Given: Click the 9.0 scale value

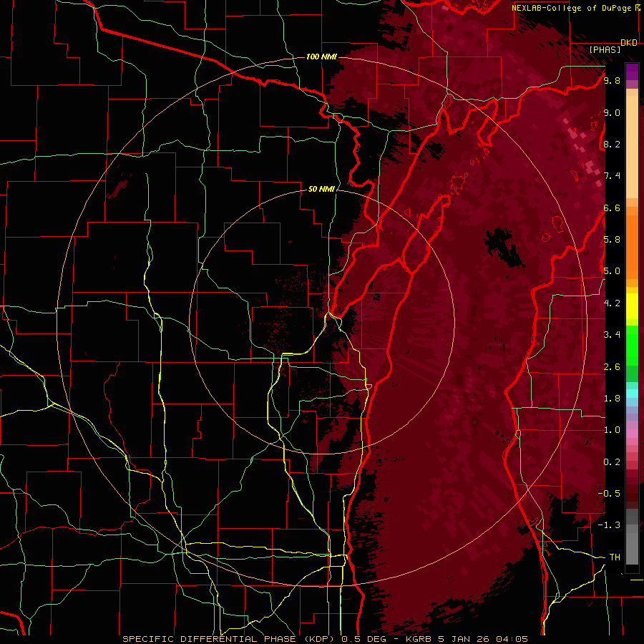Looking at the screenshot, I should (612, 112).
